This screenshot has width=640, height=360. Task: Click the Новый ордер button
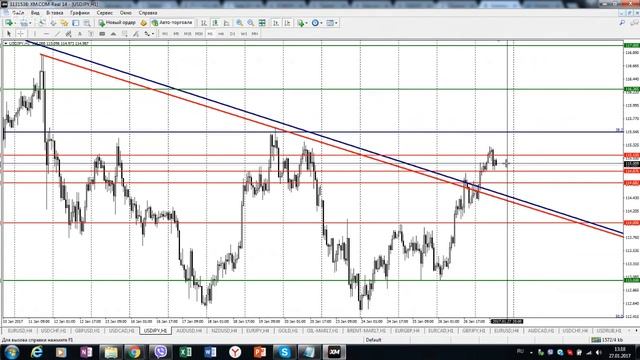point(117,23)
